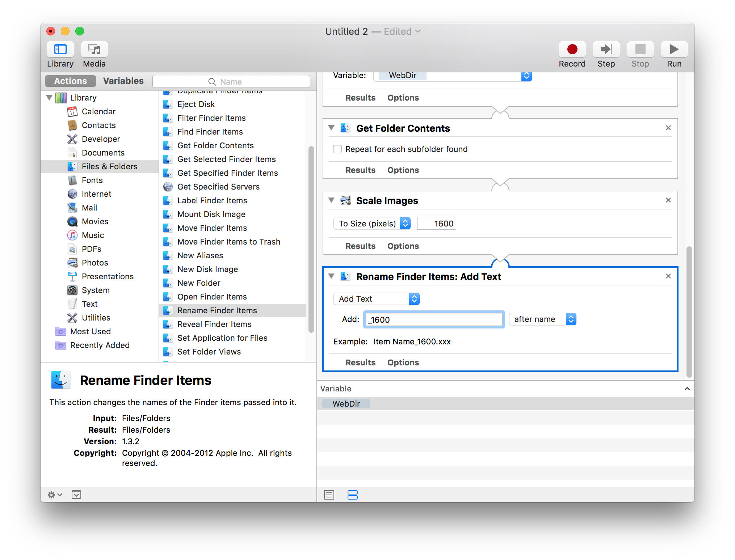Run the workflow with the Run icon
Image resolution: width=735 pixels, height=560 pixels.
pos(674,50)
